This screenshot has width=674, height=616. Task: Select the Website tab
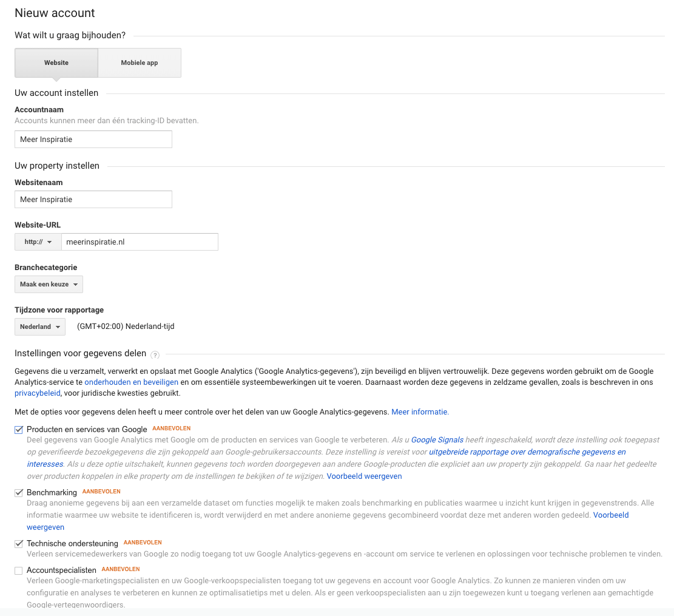tap(56, 63)
